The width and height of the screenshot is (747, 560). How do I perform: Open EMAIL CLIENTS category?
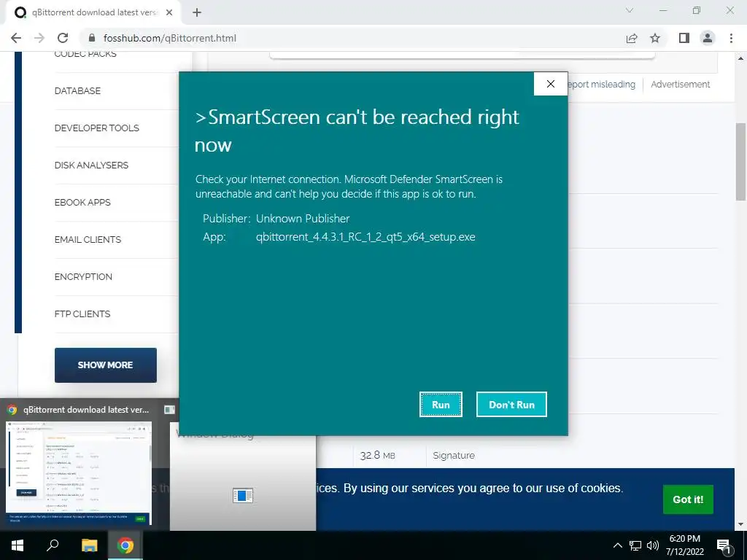88,239
